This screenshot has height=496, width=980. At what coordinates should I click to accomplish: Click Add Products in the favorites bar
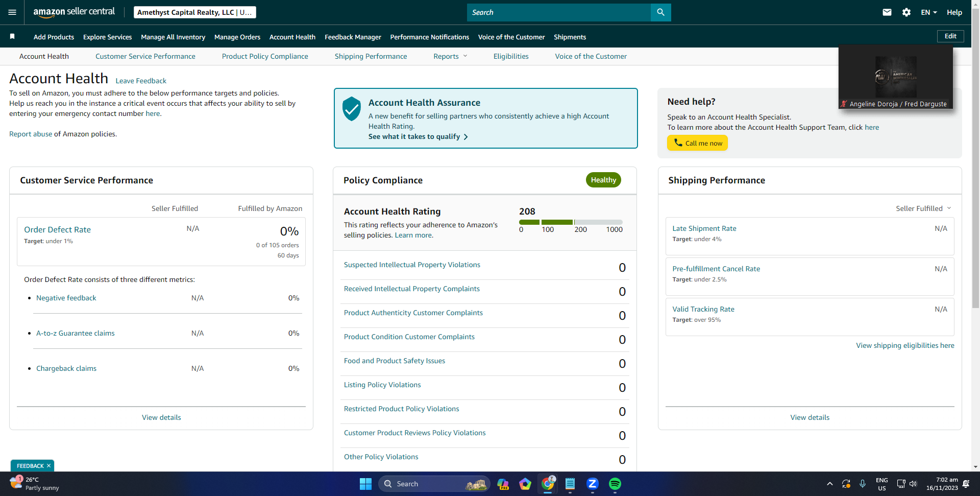pos(54,37)
